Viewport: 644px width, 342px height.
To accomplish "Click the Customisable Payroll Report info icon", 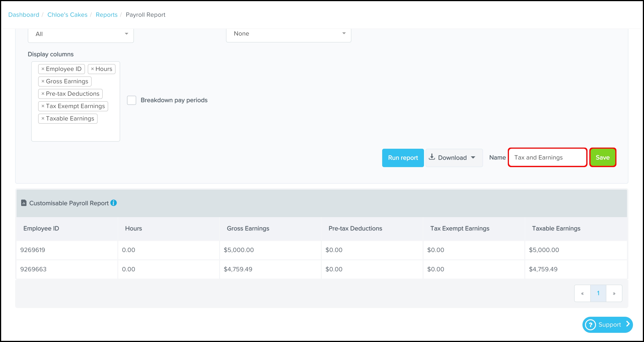I will click(113, 203).
